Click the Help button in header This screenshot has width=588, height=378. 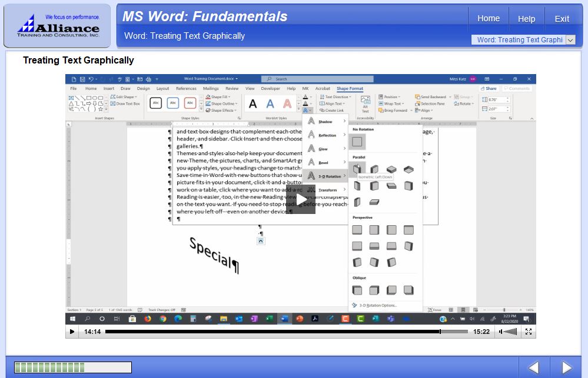pos(526,19)
